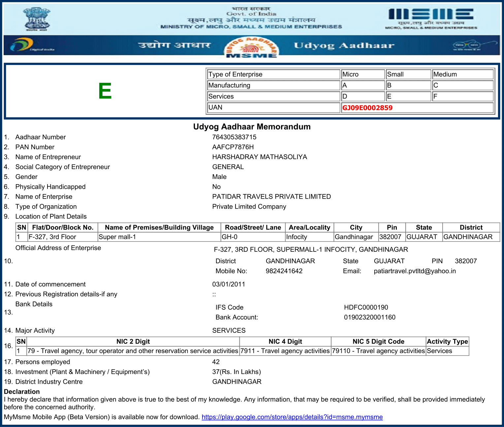Click persons employed value 42

click(216, 362)
